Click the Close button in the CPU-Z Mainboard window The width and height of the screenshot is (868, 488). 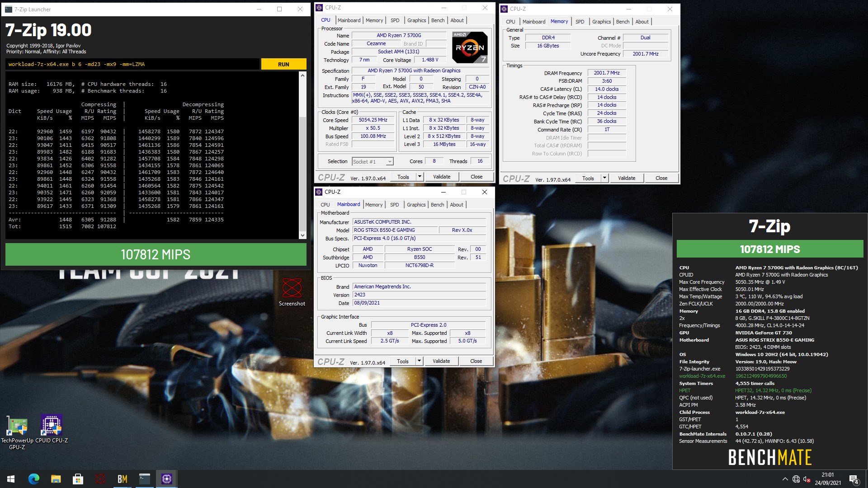pos(476,361)
